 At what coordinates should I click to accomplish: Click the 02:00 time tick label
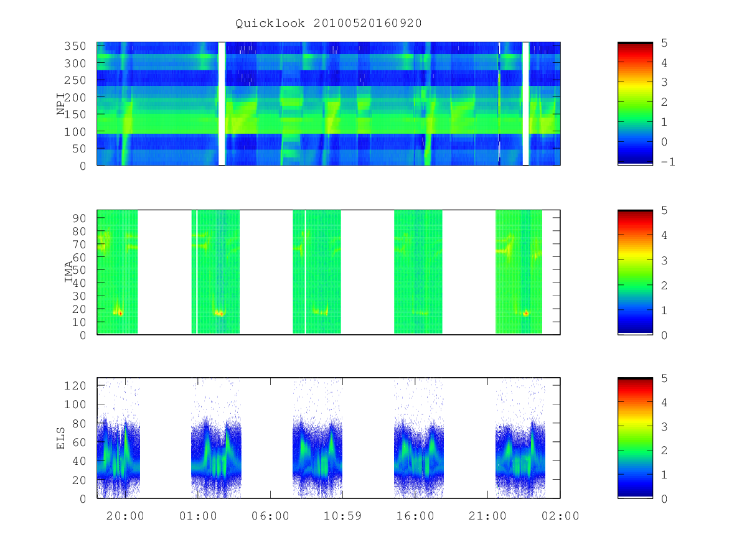(560, 515)
